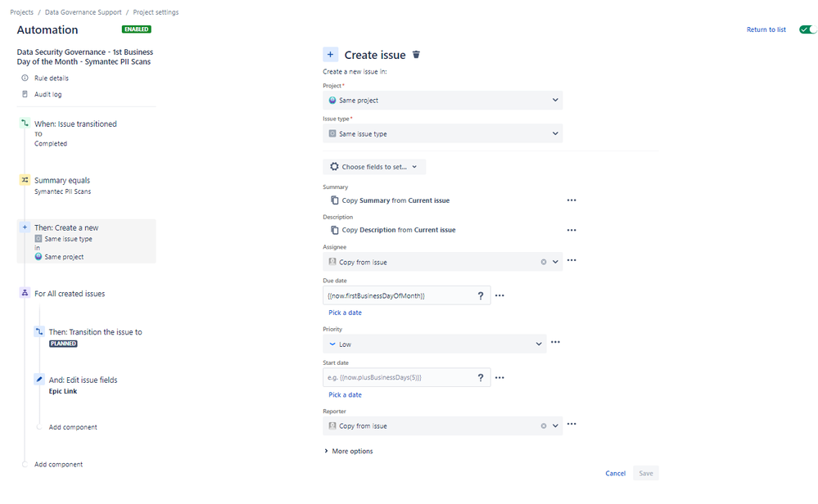
Task: Click the Save button
Action: (x=646, y=473)
